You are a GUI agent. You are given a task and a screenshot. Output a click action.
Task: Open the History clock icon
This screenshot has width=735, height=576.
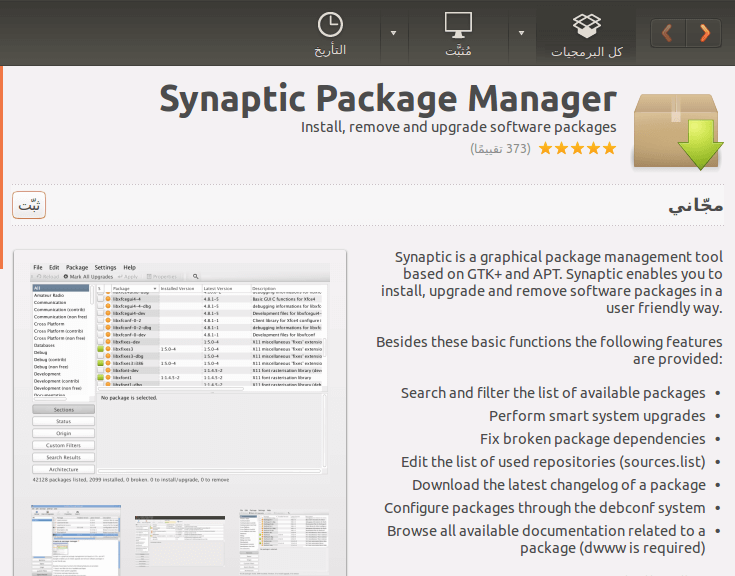(330, 24)
